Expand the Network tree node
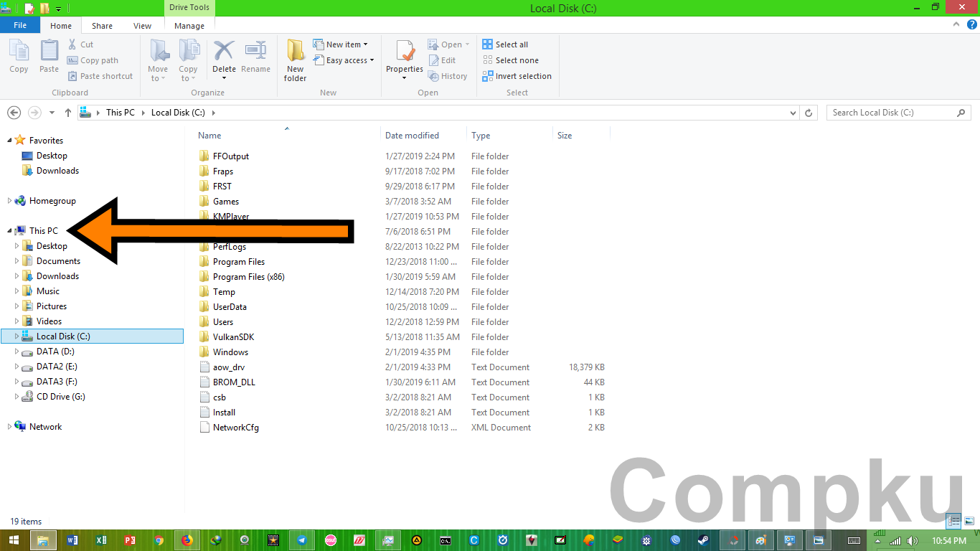Image resolution: width=980 pixels, height=551 pixels. tap(9, 427)
